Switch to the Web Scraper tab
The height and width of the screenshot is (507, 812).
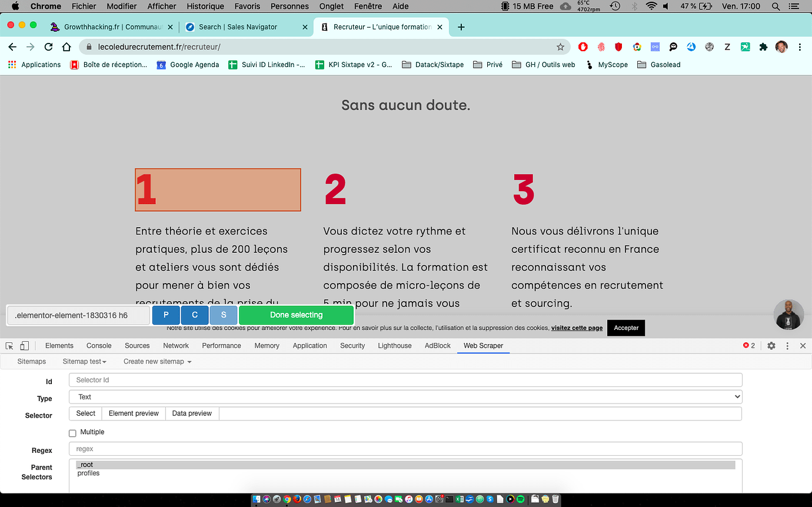tap(483, 346)
